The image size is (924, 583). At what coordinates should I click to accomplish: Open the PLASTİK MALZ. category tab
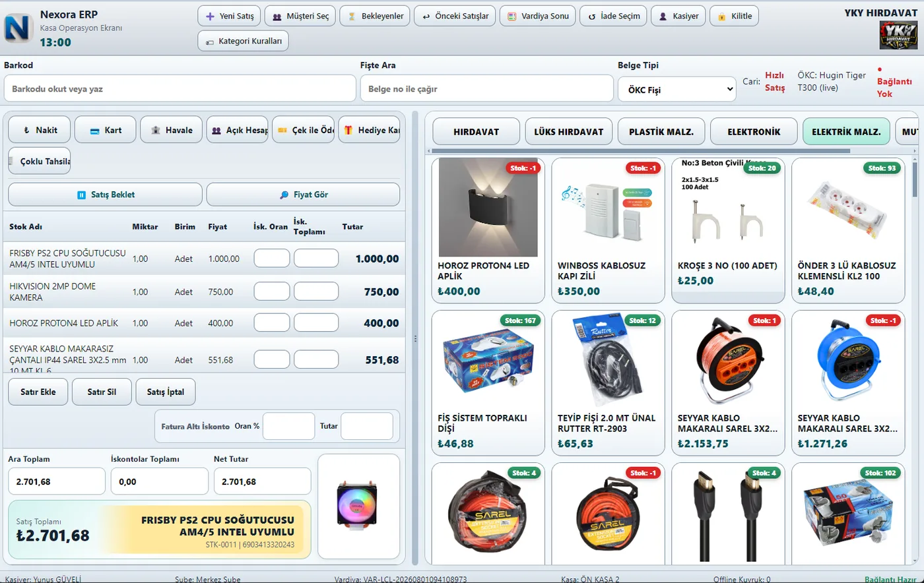pos(661,131)
